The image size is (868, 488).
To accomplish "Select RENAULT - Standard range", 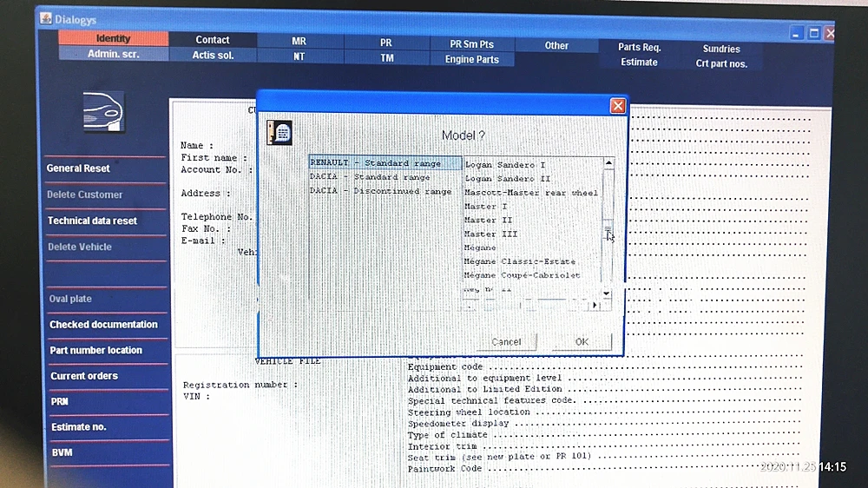I will (385, 163).
